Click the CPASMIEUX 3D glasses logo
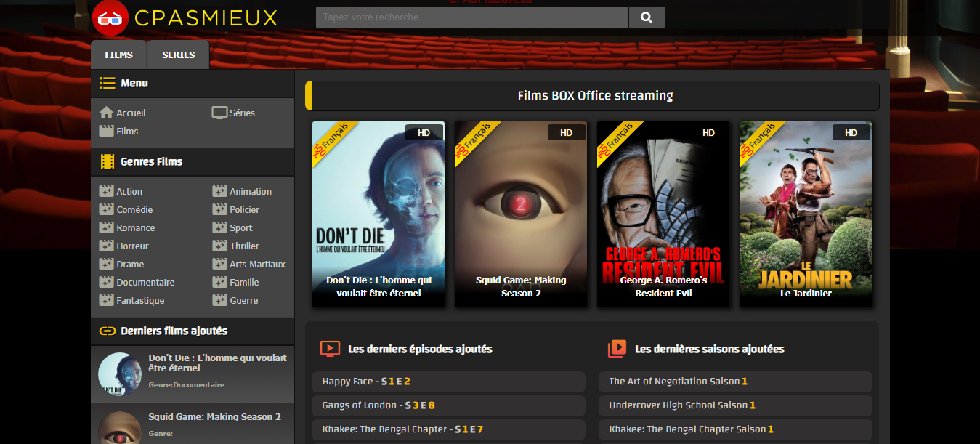 coord(110,17)
